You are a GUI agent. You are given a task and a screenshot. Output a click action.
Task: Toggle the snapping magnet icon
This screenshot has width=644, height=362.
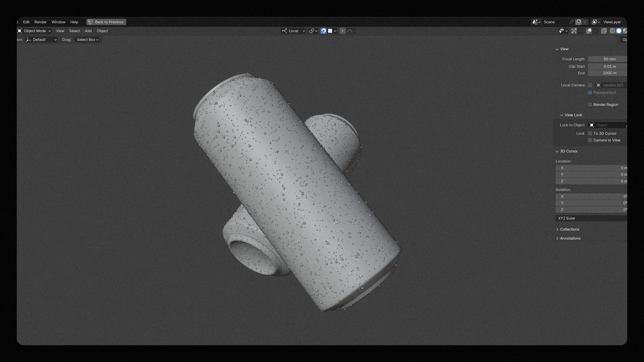coord(323,31)
